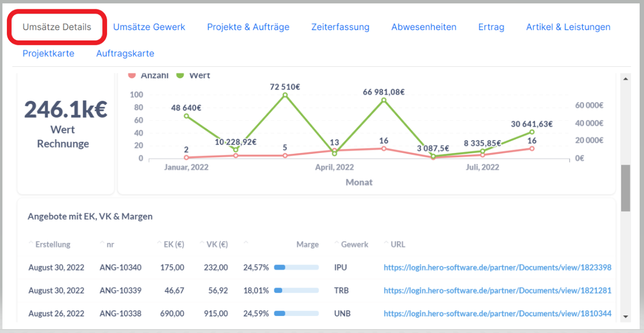Click the August 26, 2022 date cell
The width and height of the screenshot is (644, 333).
(56, 314)
